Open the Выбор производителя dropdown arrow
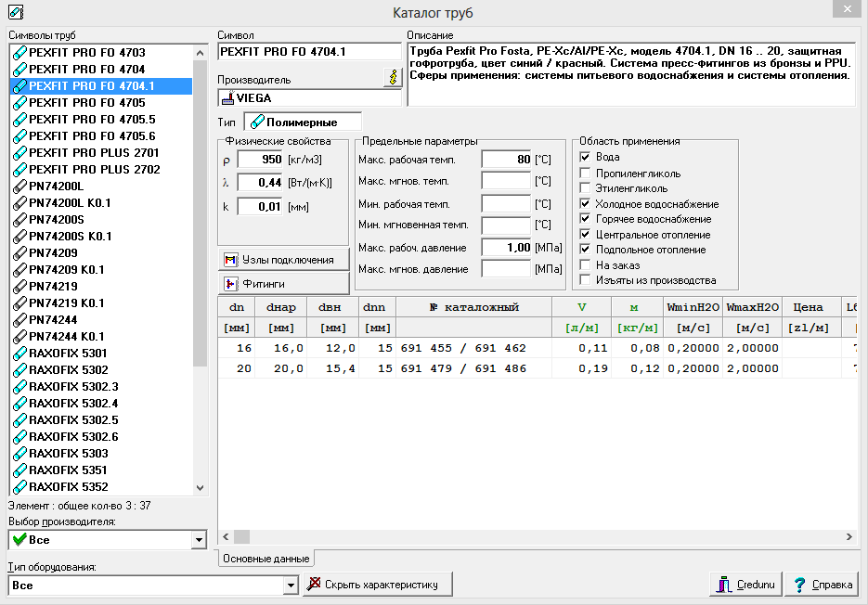Screen dimensions: 868x605 (198, 540)
